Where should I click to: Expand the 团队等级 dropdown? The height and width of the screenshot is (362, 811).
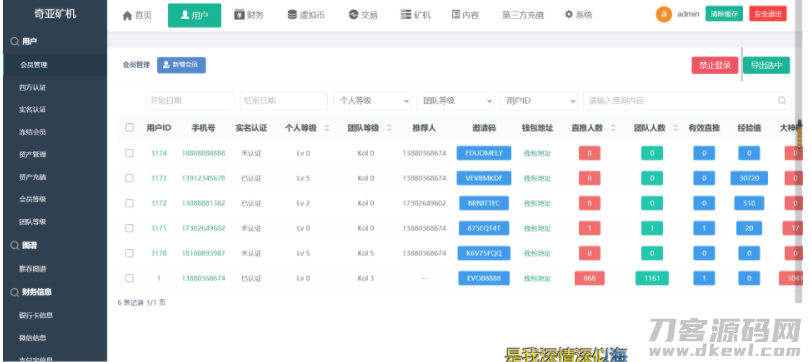[455, 101]
